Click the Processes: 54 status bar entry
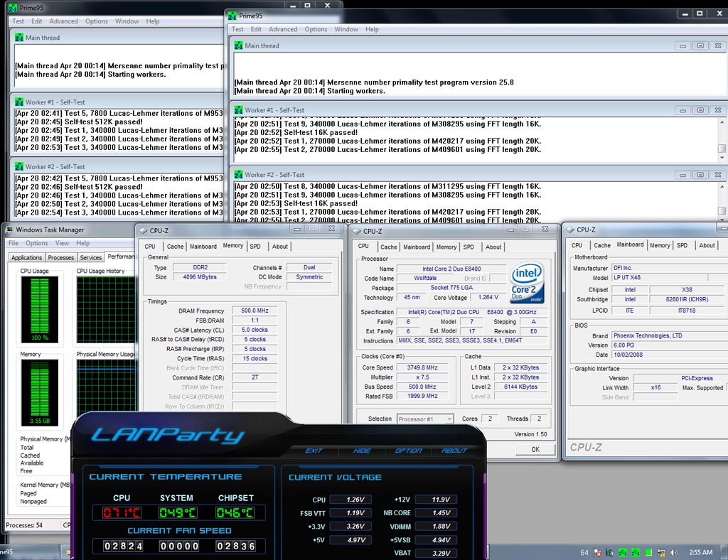 [24, 525]
